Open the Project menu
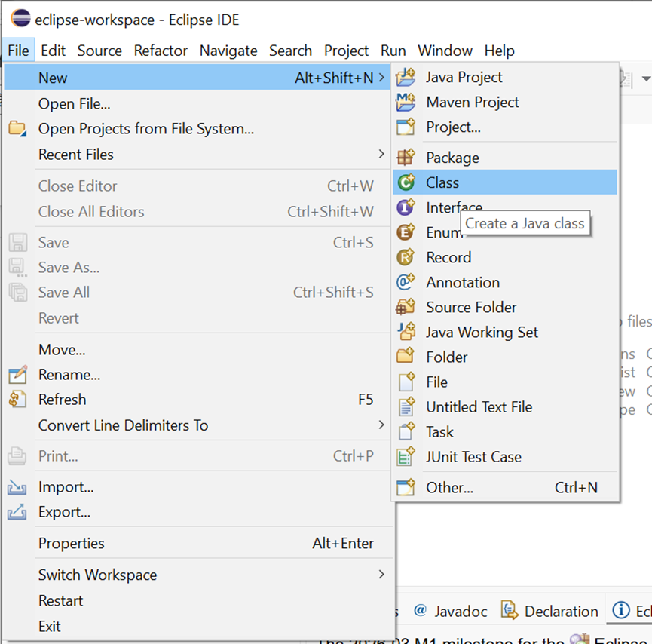The image size is (652, 644). 346,51
